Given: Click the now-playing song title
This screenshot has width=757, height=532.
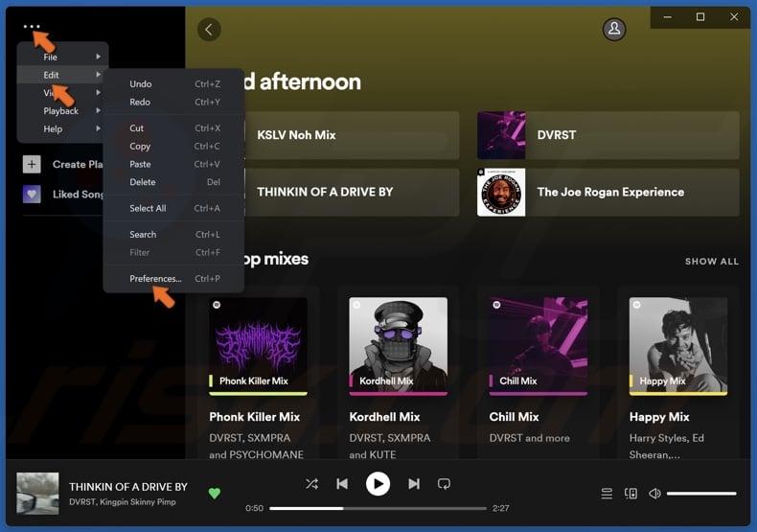Looking at the screenshot, I should click(128, 487).
